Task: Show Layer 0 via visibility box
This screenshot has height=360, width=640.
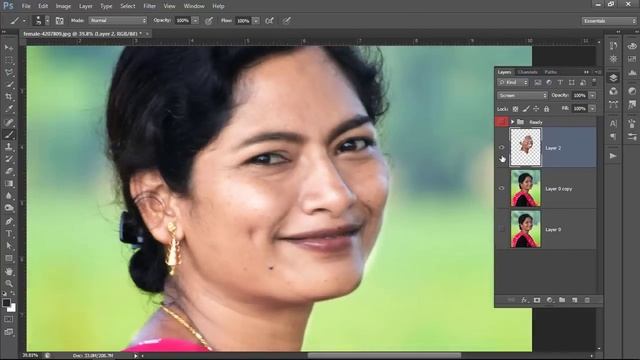Action: click(502, 229)
